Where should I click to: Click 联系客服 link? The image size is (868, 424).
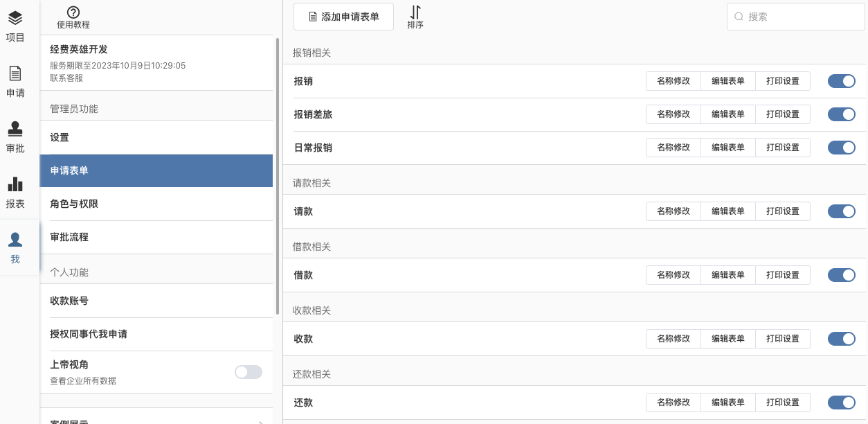pos(66,78)
